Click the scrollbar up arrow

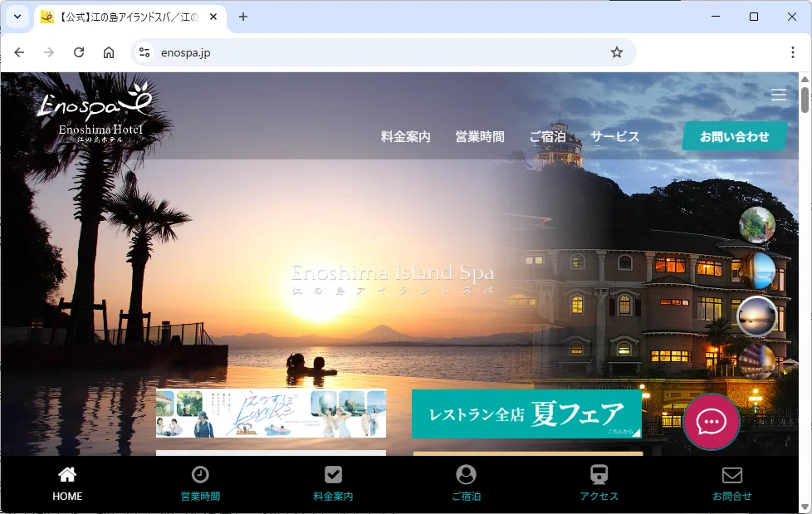click(805, 79)
